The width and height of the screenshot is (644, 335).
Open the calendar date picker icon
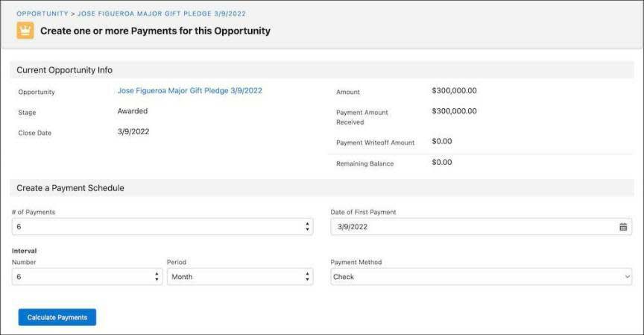tap(623, 227)
